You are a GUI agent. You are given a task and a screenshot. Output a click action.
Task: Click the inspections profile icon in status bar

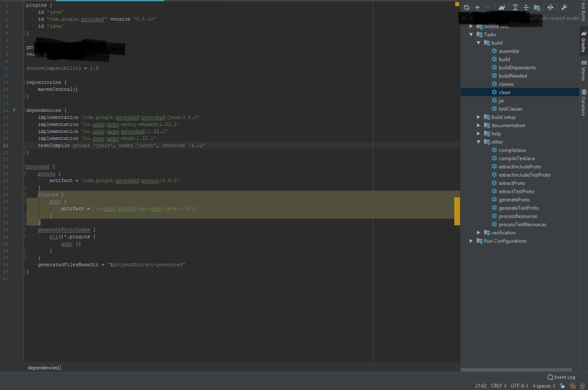click(x=572, y=386)
